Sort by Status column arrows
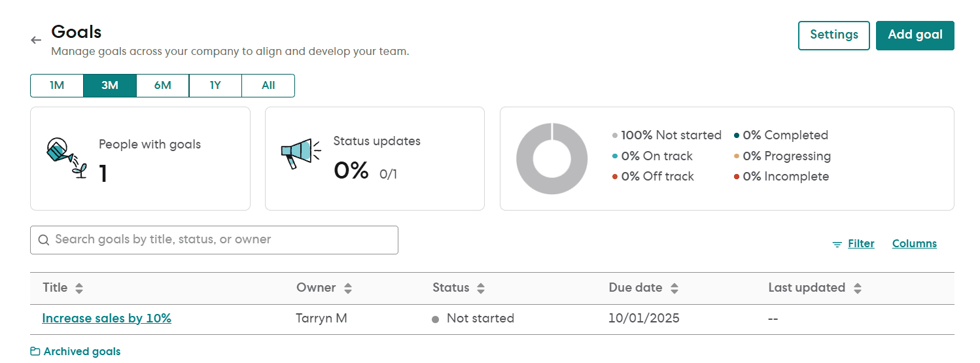The image size is (980, 363). pyautogui.click(x=481, y=288)
